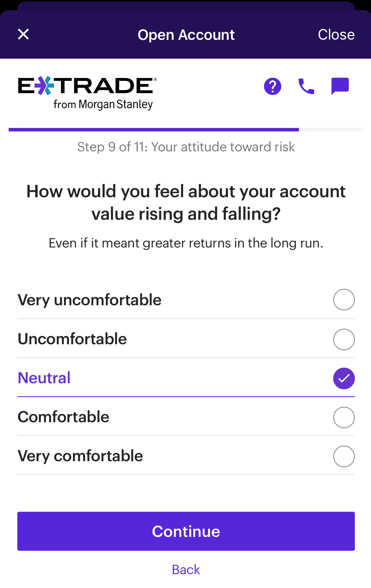Tap the phone icon to call support
The image size is (371, 588).
pyautogui.click(x=306, y=86)
